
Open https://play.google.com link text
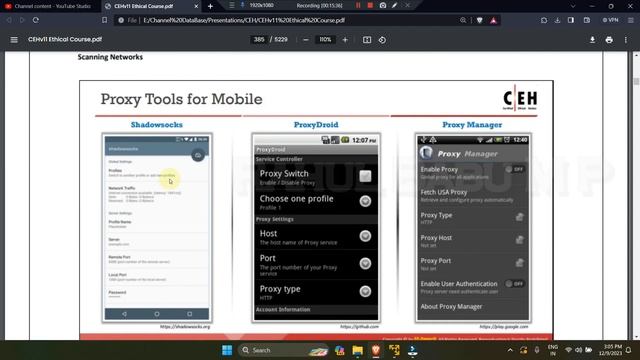504,327
